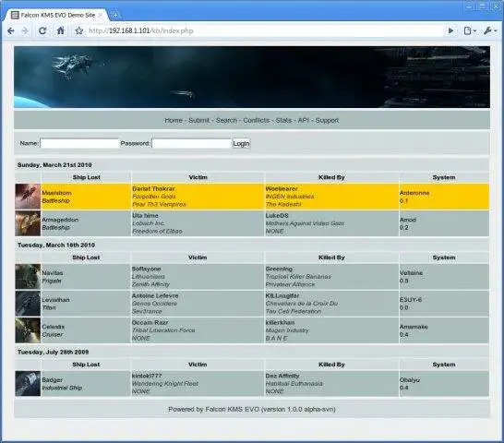Open the browser home page icon
This screenshot has width=504, height=443.
click(x=60, y=30)
